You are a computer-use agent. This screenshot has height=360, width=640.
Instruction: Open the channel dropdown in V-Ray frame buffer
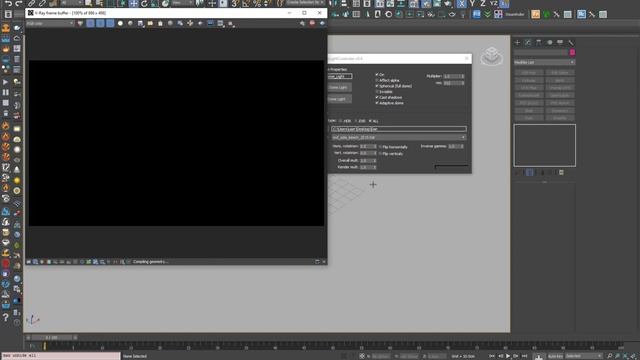point(50,24)
